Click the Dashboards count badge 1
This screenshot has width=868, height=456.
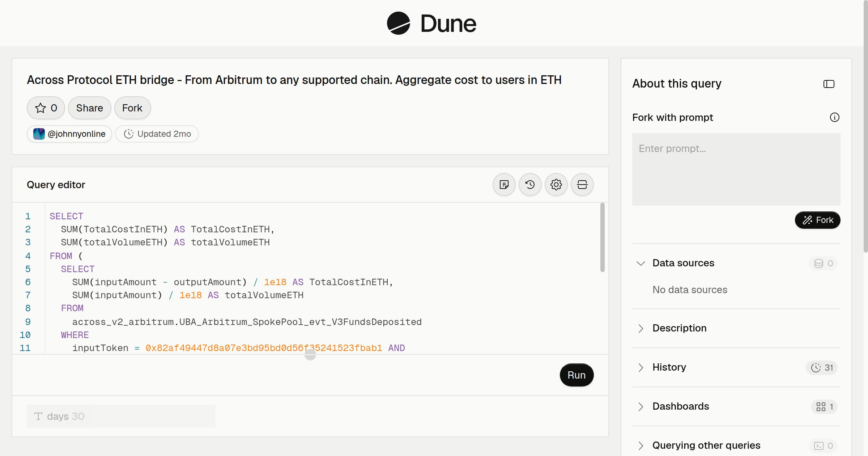824,406
